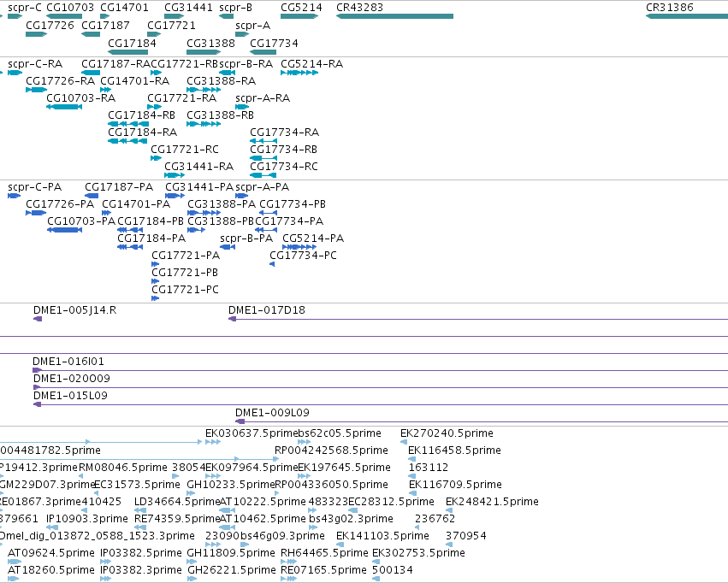Select the CG17187-PA protein label
The height and width of the screenshot is (583, 728).
click(x=119, y=187)
